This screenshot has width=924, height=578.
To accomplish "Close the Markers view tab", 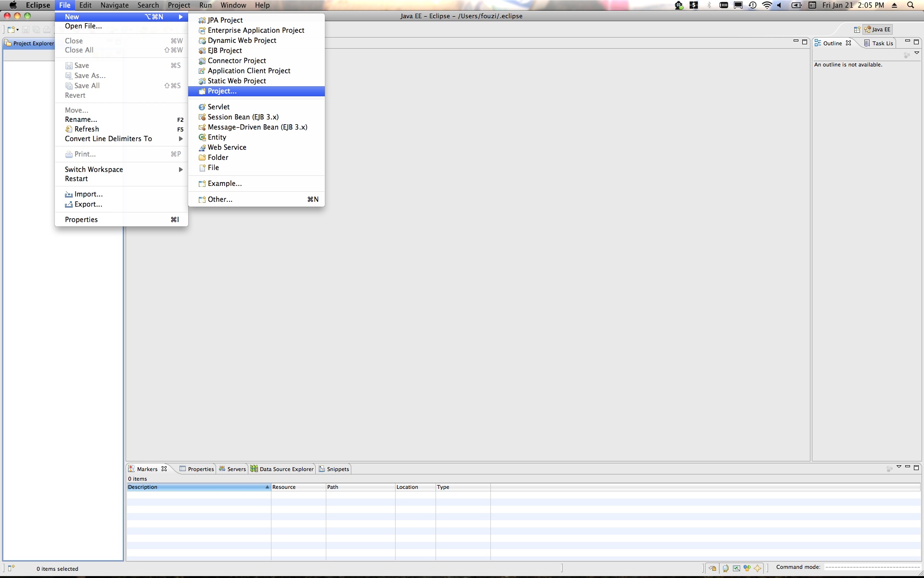I will tap(164, 469).
